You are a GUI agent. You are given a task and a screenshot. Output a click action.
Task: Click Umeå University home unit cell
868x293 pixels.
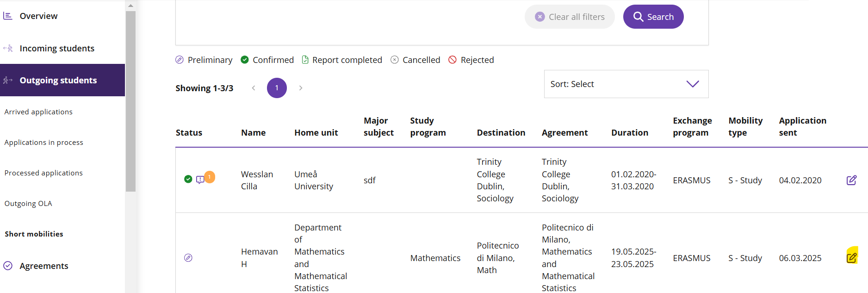tap(314, 181)
